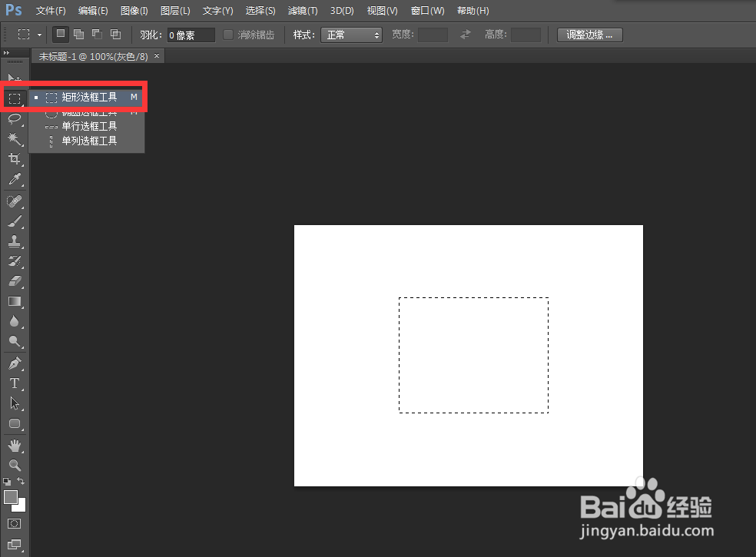
Task: Open the 图层(L) menu
Action: pyautogui.click(x=175, y=11)
